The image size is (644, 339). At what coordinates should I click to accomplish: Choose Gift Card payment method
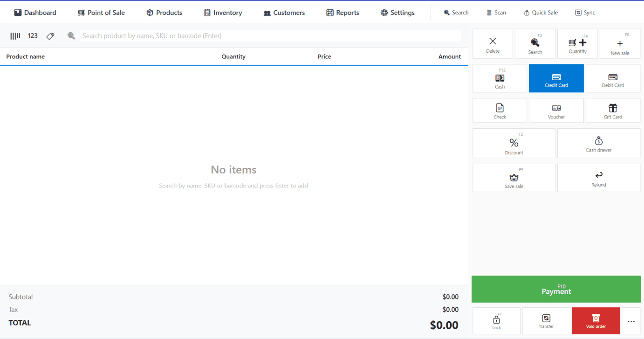coord(613,111)
